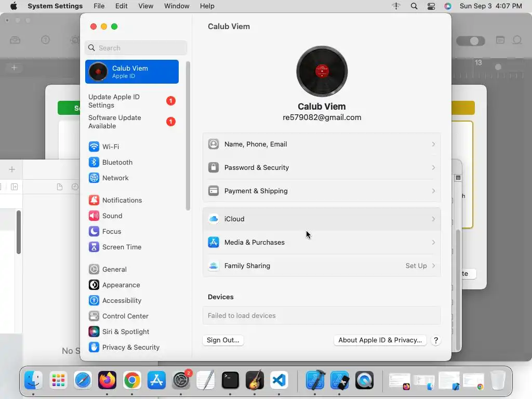The height and width of the screenshot is (399, 532).
Task: Open the View menu
Action: tap(145, 6)
